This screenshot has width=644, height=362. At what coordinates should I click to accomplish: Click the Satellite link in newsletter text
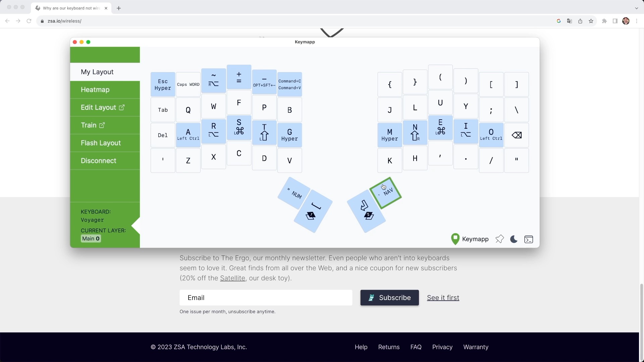click(x=232, y=278)
